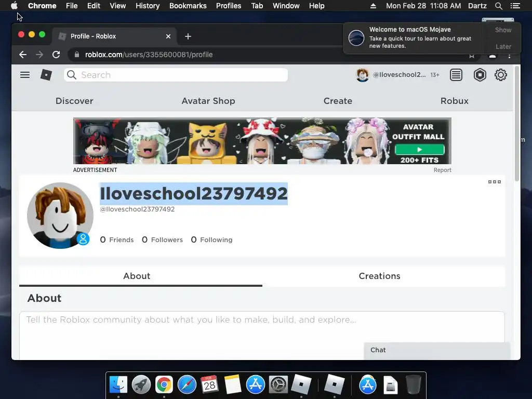Close the Profile - Roblox tab
Image resolution: width=532 pixels, height=399 pixels.
point(168,36)
